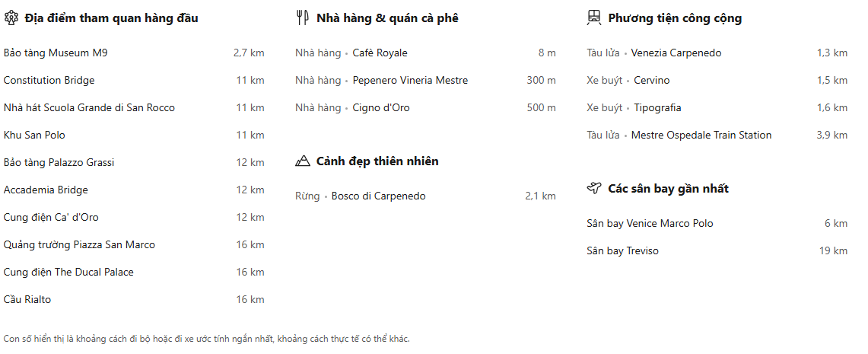Select Quảng trường Piazza San Marco
Screen dimensions: 868x354
(79, 245)
